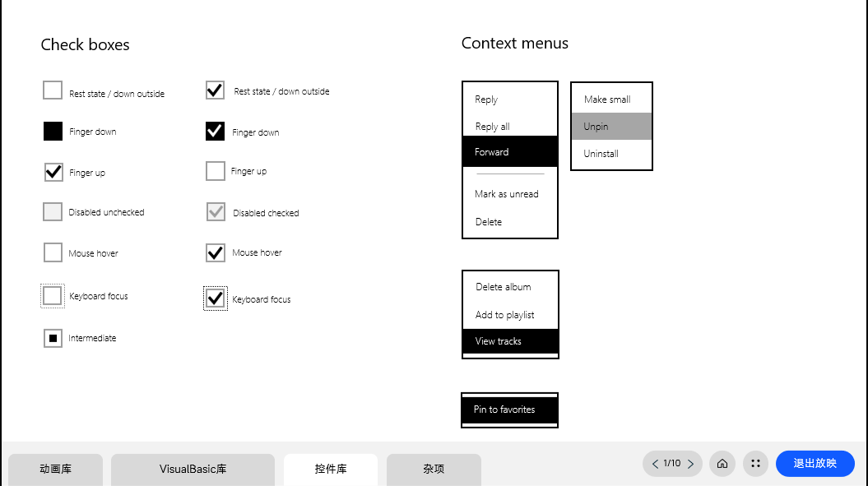Viewport: 868px width, 486px height.
Task: Uncheck the checked Keyboard focus checkbox
Action: click(x=216, y=299)
